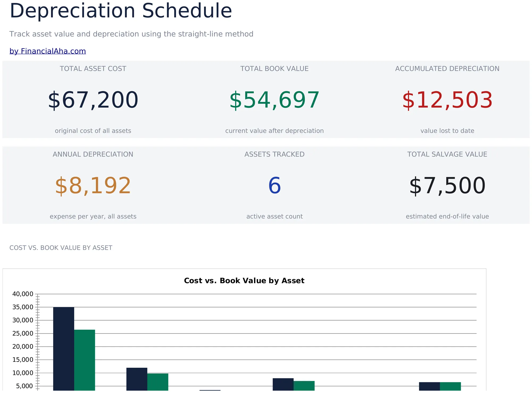Click the 10,000 axis label
The height and width of the screenshot is (393, 532).
pyautogui.click(x=23, y=373)
